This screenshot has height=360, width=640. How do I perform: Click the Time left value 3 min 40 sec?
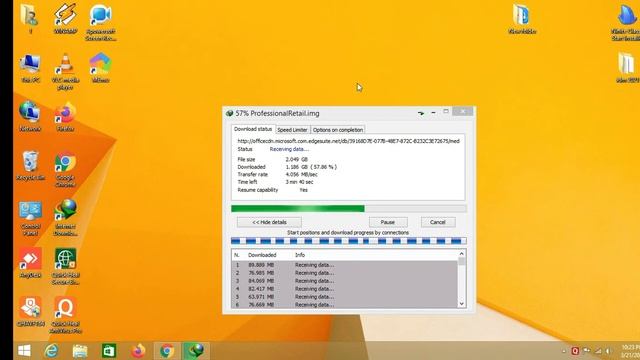[299, 182]
